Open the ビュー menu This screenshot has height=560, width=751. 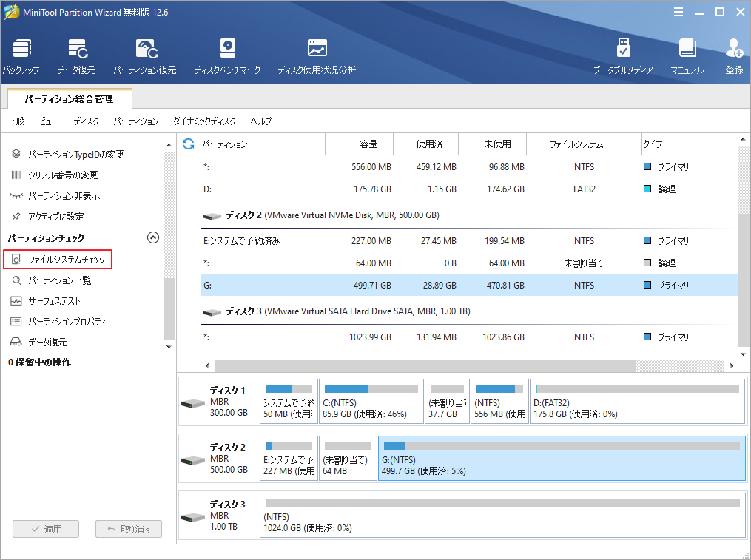click(49, 121)
